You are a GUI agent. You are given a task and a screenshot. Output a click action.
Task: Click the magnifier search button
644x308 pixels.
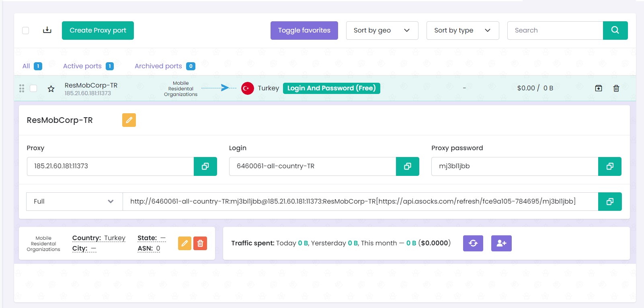[x=615, y=30]
